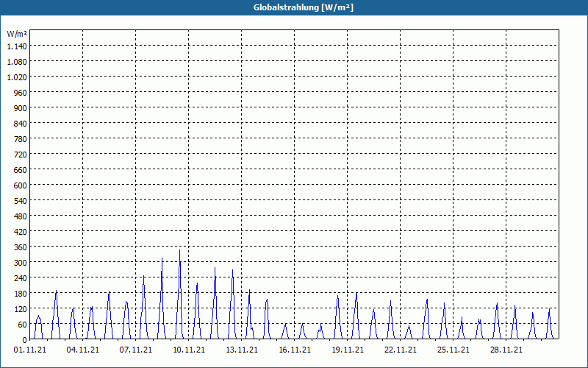588x368 pixels.
Task: Click the 900 y-axis value
Action: pyautogui.click(x=21, y=108)
